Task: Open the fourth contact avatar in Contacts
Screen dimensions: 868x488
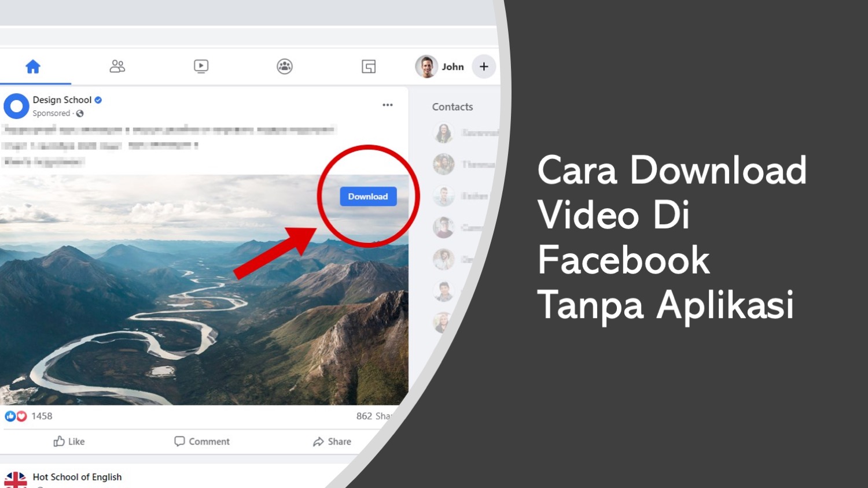Action: (x=444, y=227)
